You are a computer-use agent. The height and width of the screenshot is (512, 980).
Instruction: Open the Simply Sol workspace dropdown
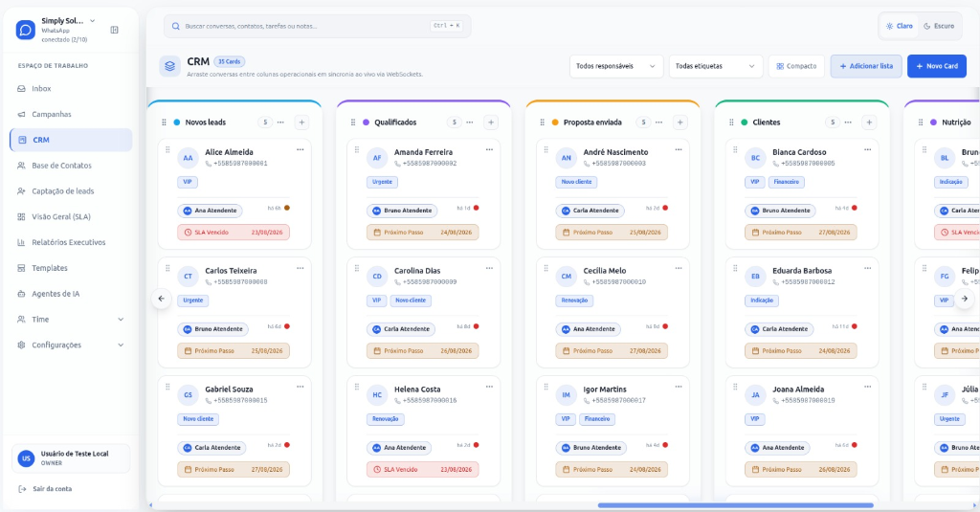(x=93, y=21)
